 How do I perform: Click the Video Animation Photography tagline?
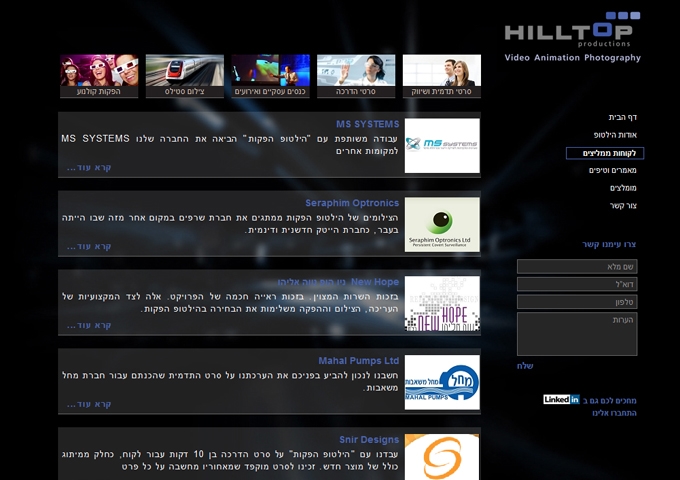click(572, 58)
